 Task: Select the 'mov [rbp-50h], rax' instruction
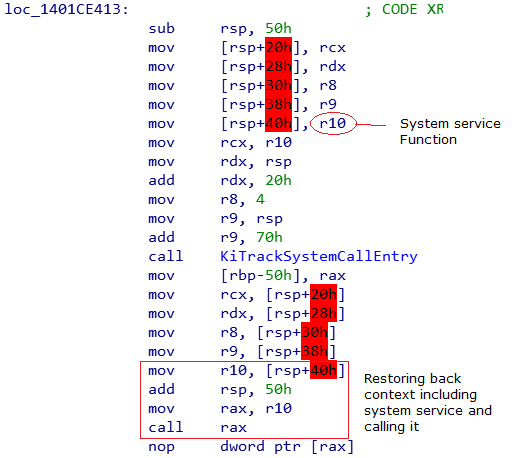[x=247, y=276]
